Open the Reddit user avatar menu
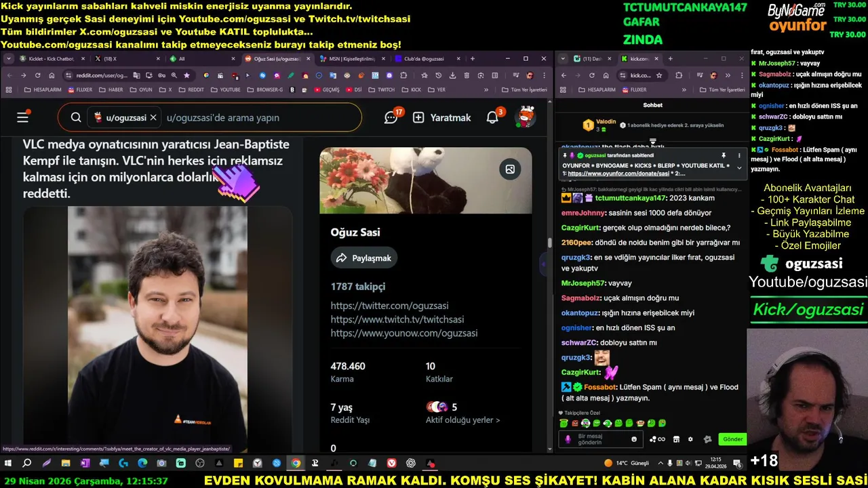This screenshot has width=868, height=488. pyautogui.click(x=525, y=117)
